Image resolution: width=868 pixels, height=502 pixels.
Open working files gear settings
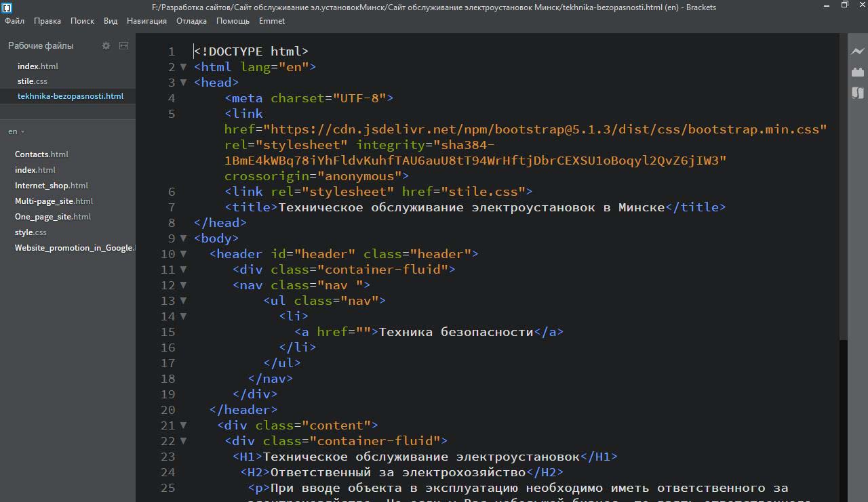(x=106, y=45)
